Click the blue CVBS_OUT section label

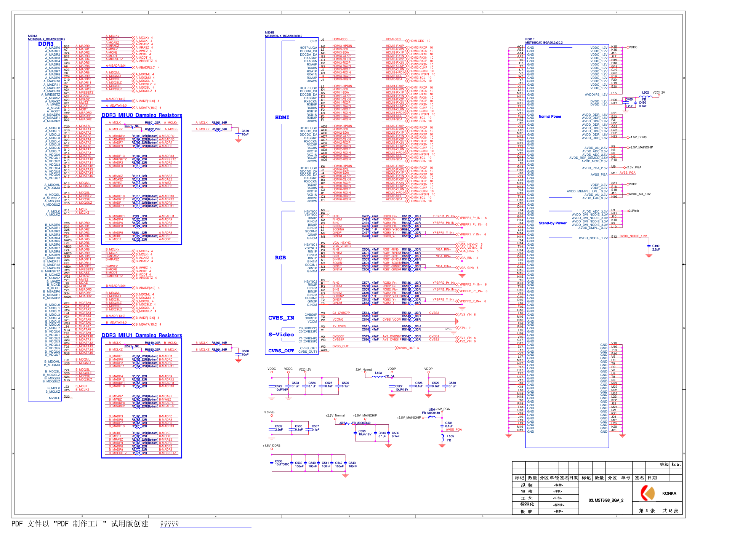pos(281,351)
